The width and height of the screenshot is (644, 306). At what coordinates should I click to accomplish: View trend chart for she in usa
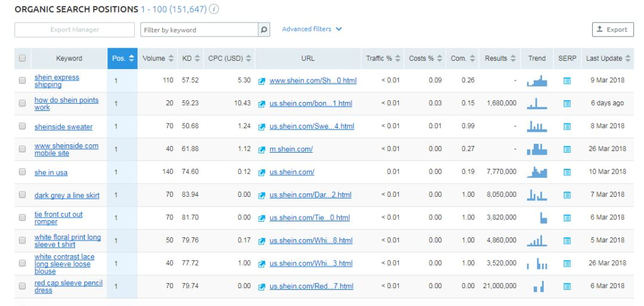[x=537, y=172]
